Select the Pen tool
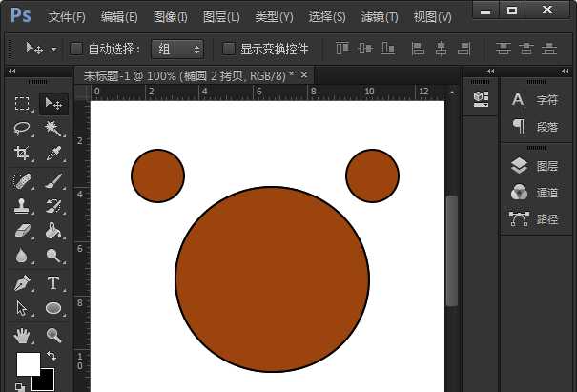Viewport: 577px width, 392px height. [x=22, y=283]
